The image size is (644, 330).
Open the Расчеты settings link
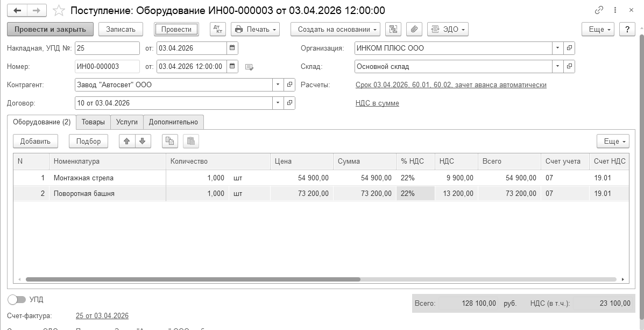tap(451, 85)
